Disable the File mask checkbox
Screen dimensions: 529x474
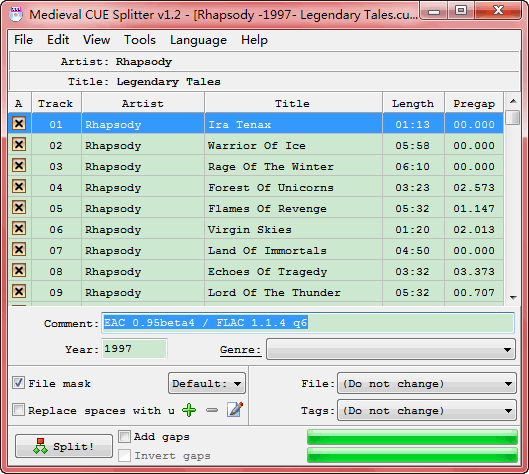pyautogui.click(x=18, y=383)
